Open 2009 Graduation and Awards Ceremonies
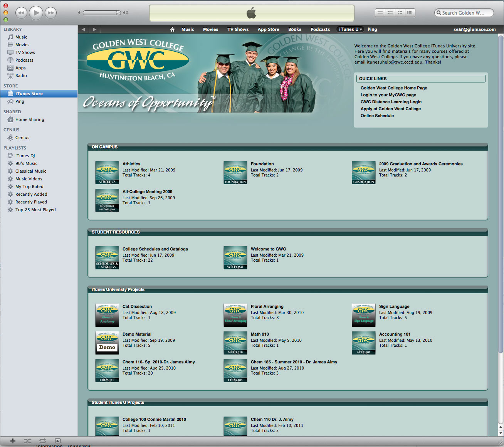 tap(421, 164)
